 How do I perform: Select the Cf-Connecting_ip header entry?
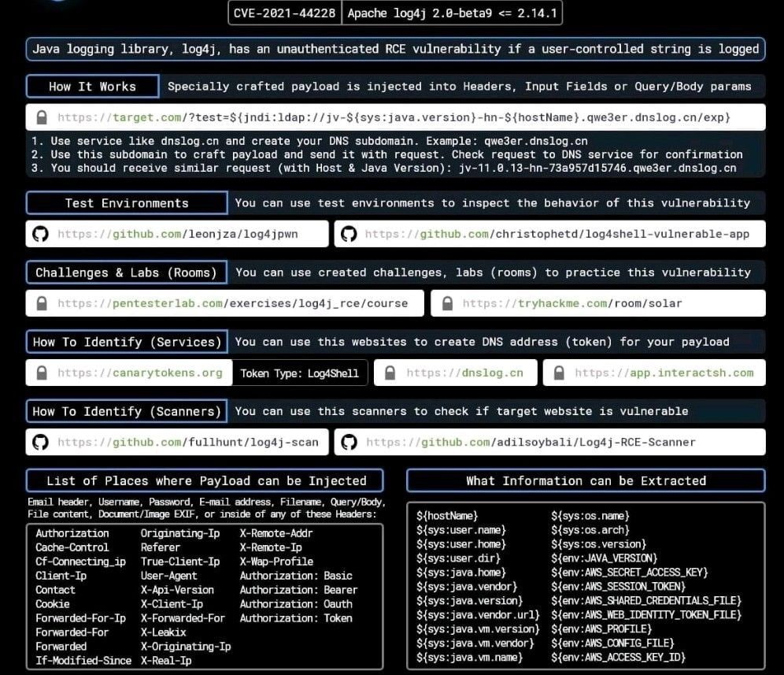(x=80, y=562)
